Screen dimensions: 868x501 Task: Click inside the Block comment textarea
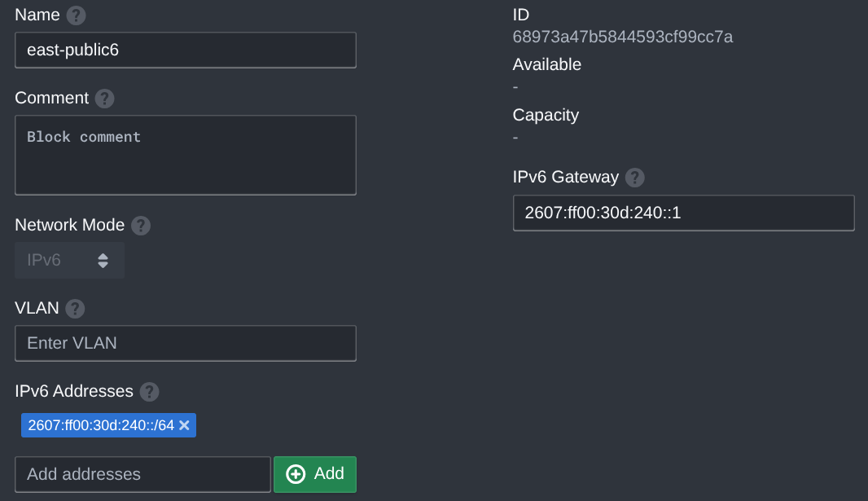pyautogui.click(x=185, y=154)
